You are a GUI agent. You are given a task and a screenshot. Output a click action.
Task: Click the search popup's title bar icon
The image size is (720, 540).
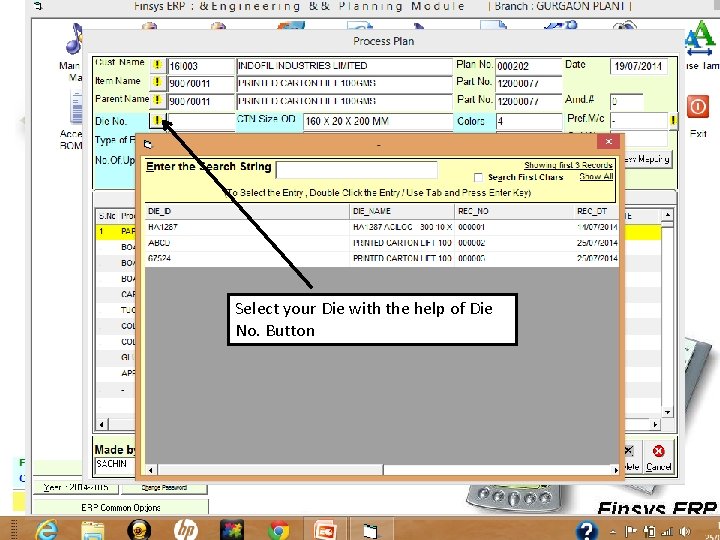click(148, 145)
